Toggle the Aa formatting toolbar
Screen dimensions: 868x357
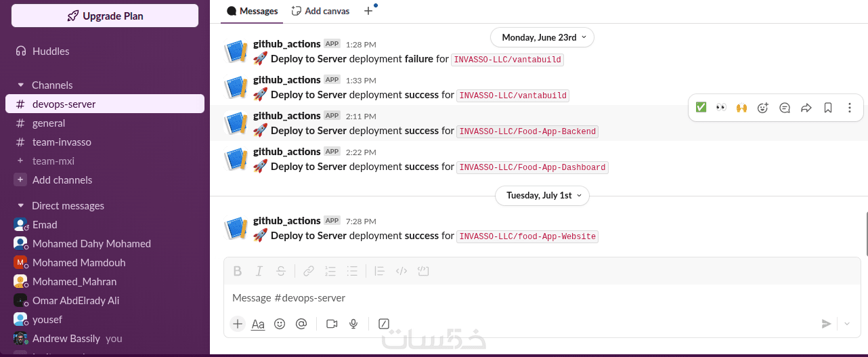click(x=258, y=324)
